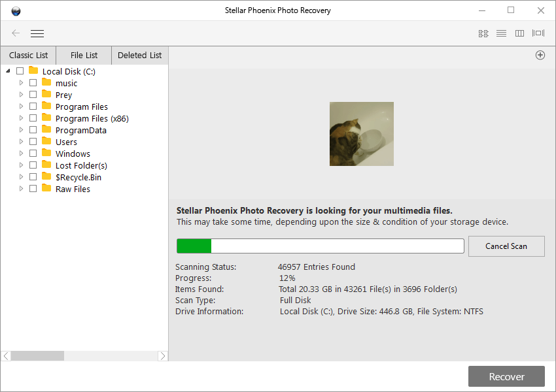
Task: Select the 'Raw Files' tree label
Action: pos(73,189)
